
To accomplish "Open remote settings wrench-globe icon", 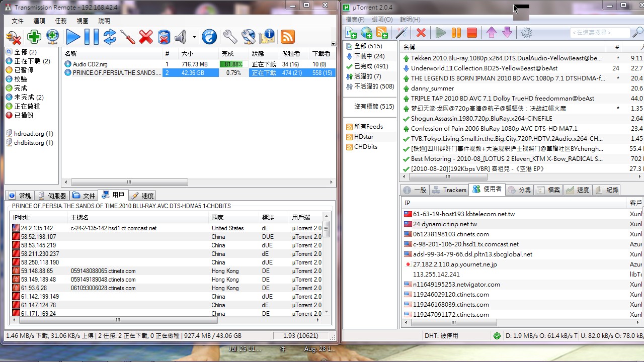I will (x=249, y=37).
